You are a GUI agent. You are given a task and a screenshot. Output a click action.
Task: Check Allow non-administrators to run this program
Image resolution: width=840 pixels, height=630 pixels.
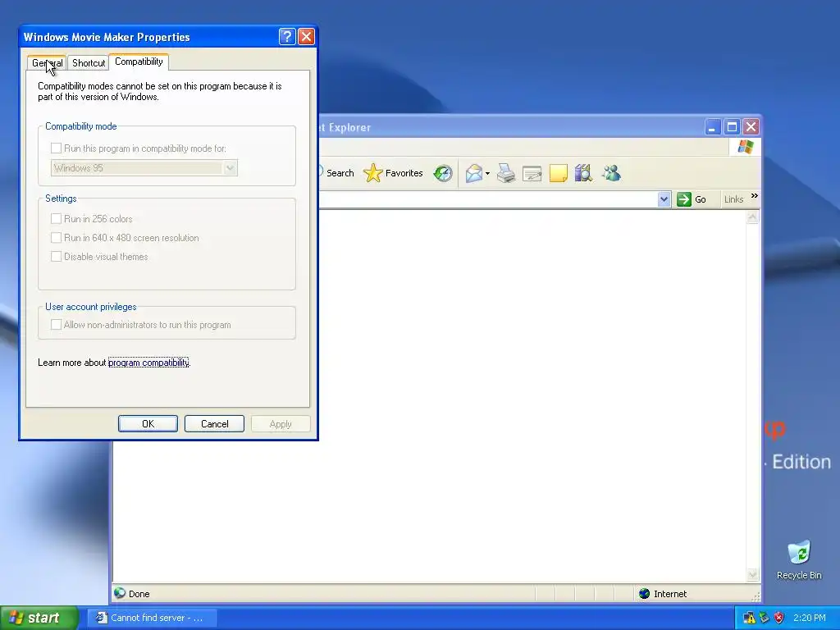coord(56,324)
